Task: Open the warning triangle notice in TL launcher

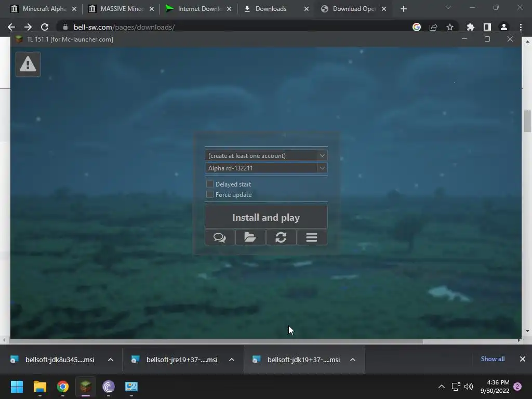Action: tap(28, 64)
